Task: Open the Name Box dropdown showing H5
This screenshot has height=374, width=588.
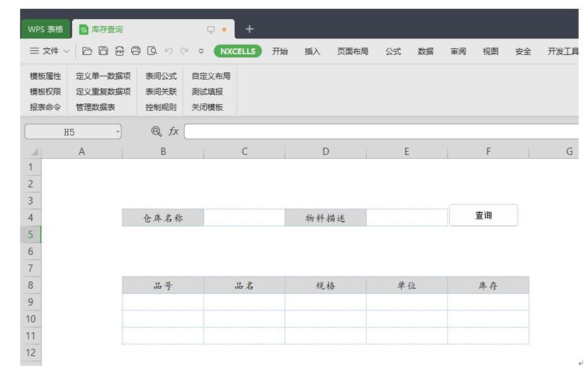Action: tap(117, 132)
